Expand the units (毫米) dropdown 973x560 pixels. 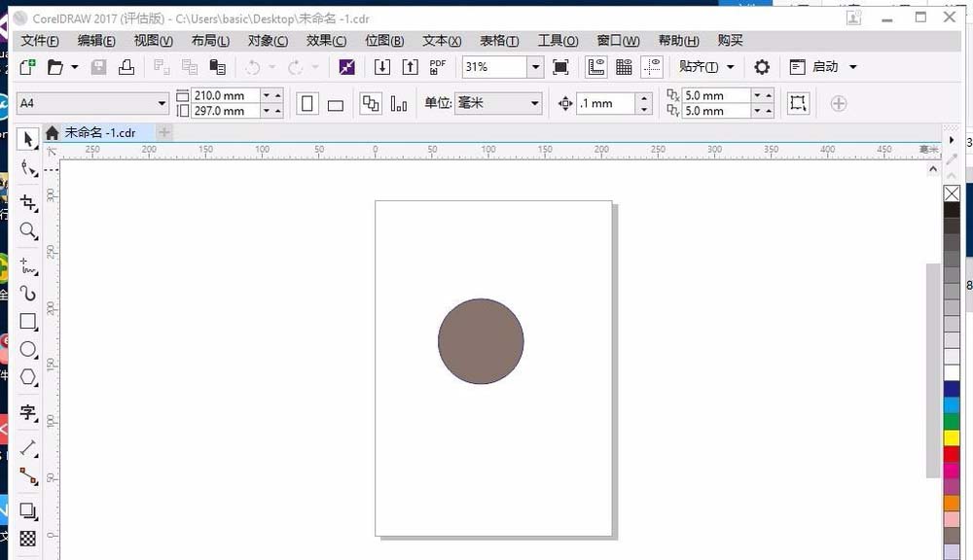tap(534, 103)
